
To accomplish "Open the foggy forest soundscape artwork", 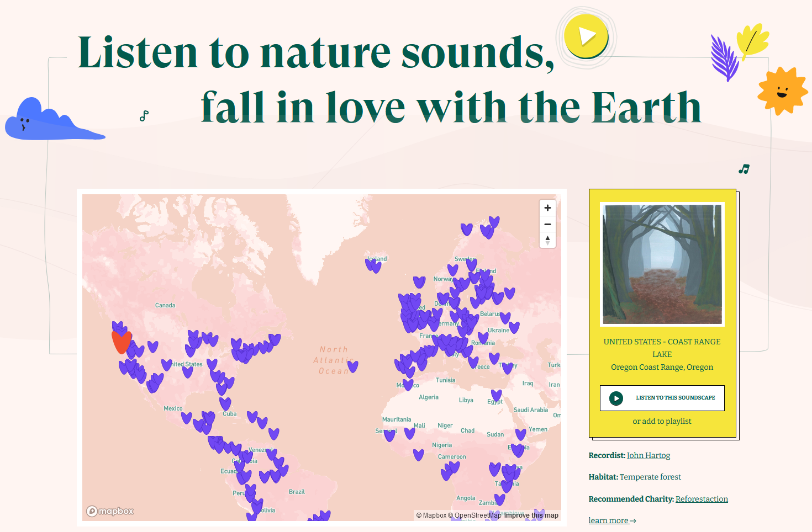I will pos(662,264).
